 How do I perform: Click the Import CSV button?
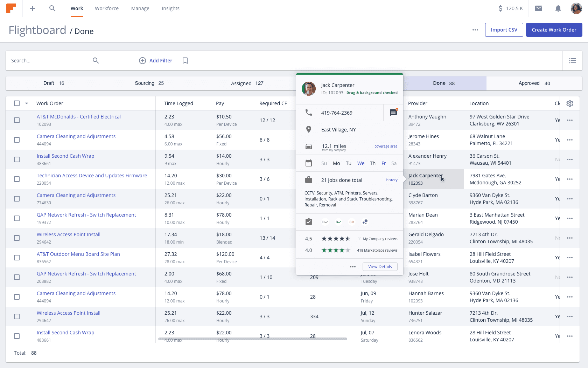pos(504,30)
